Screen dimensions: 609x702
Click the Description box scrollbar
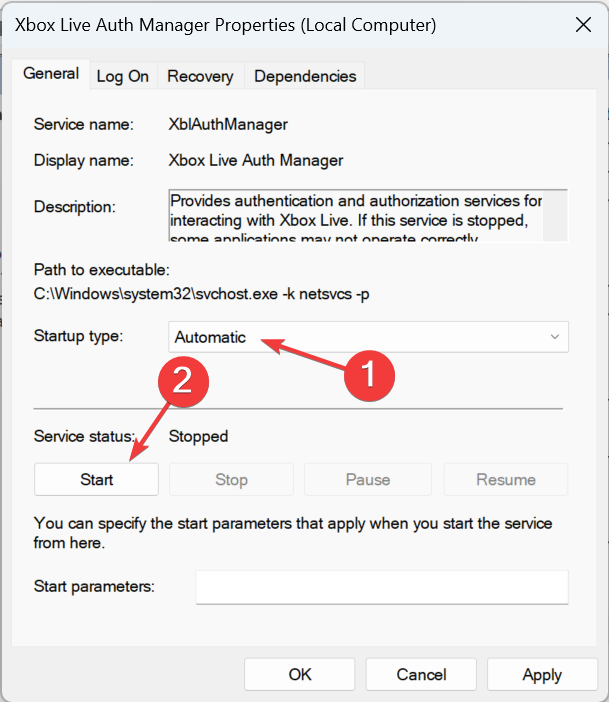(555, 216)
